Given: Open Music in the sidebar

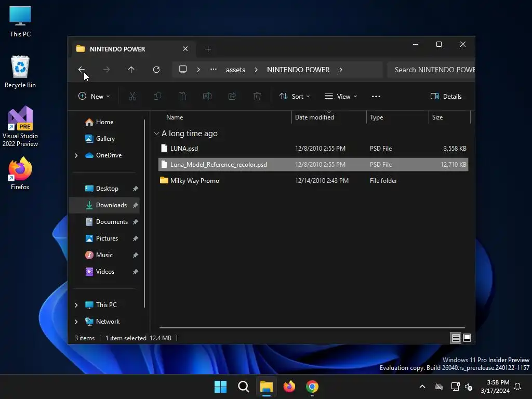Looking at the screenshot, I should (x=104, y=255).
